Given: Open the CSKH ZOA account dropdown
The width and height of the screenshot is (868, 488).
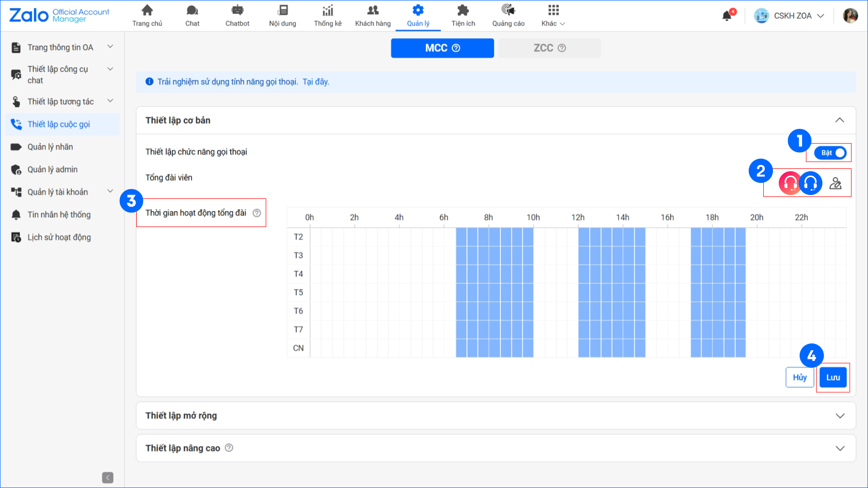Looking at the screenshot, I should [x=789, y=16].
